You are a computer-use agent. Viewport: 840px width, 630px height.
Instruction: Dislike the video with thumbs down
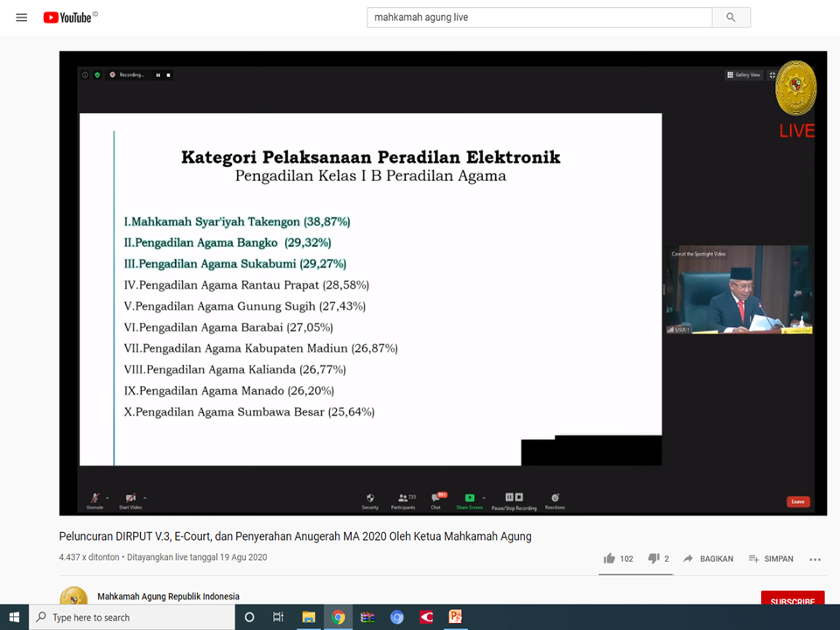point(653,558)
